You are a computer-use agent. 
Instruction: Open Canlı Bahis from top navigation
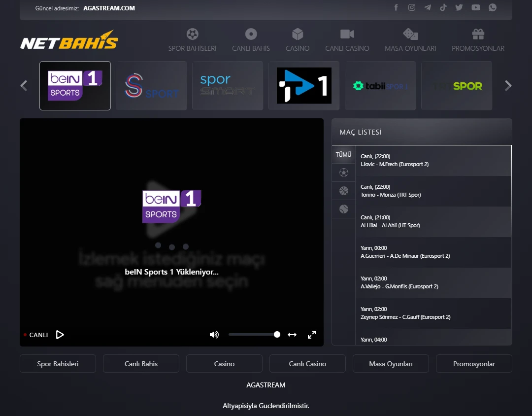(251, 40)
